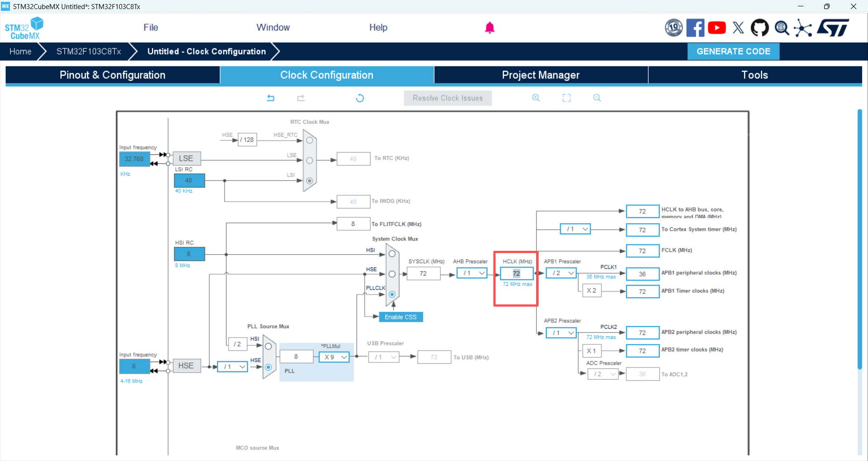Open the File menu
The image size is (868, 461).
(x=151, y=28)
